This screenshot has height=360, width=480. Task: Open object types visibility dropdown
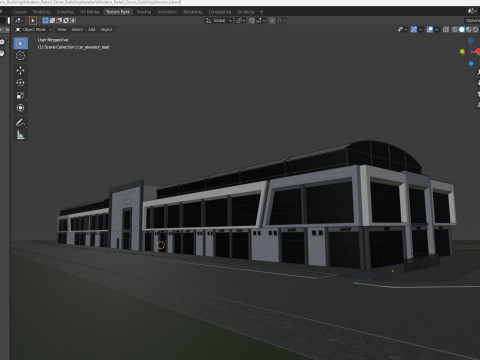click(402, 30)
